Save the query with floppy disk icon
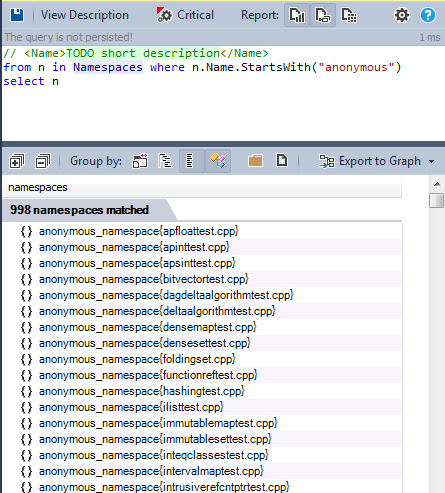This screenshot has width=445, height=493. (17, 15)
